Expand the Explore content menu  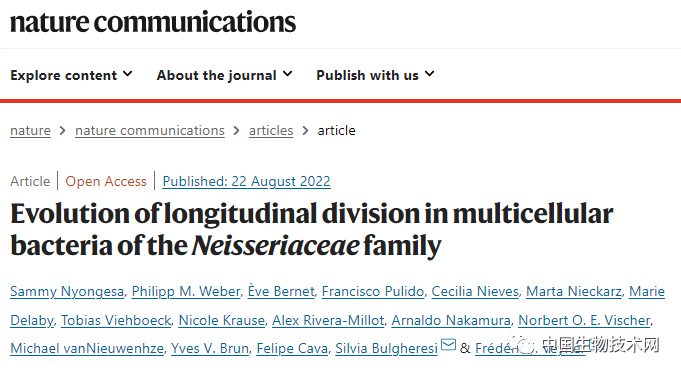(72, 75)
